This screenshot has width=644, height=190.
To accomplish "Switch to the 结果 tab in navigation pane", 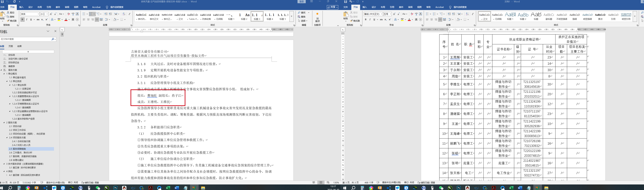I will point(19,46).
